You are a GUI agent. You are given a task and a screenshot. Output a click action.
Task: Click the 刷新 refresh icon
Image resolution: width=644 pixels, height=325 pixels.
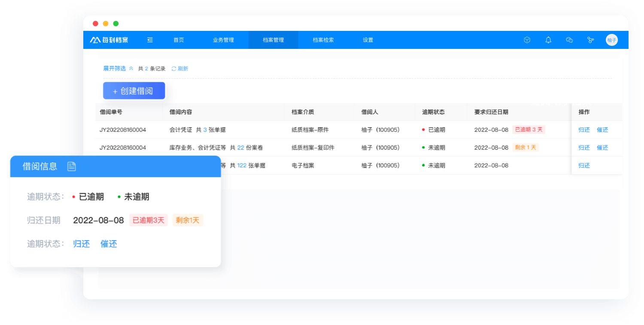point(174,69)
